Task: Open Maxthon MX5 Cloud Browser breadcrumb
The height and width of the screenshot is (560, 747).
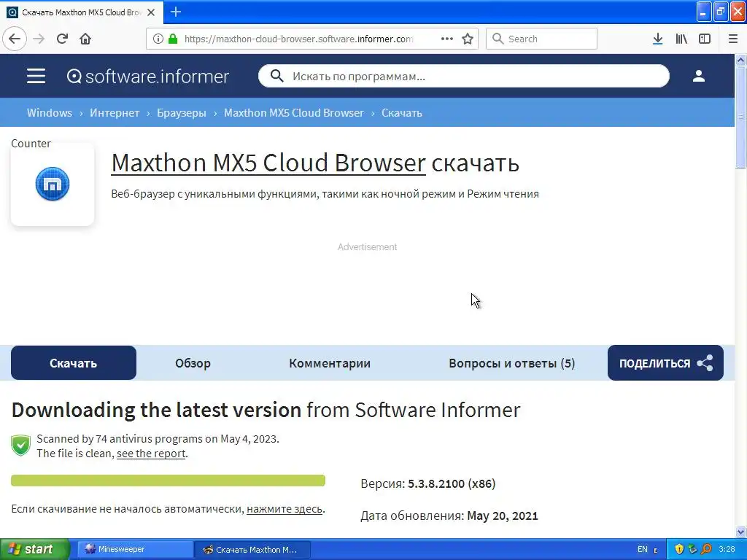Action: [x=294, y=113]
